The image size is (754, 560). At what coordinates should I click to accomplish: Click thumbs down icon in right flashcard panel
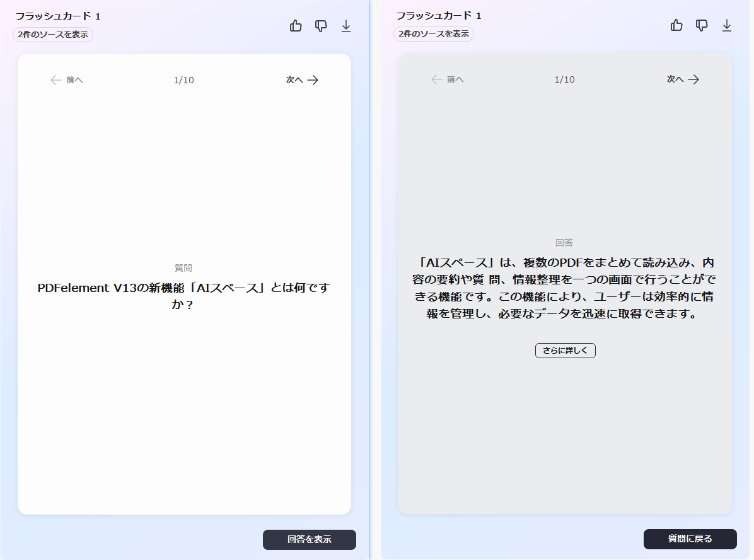click(702, 25)
